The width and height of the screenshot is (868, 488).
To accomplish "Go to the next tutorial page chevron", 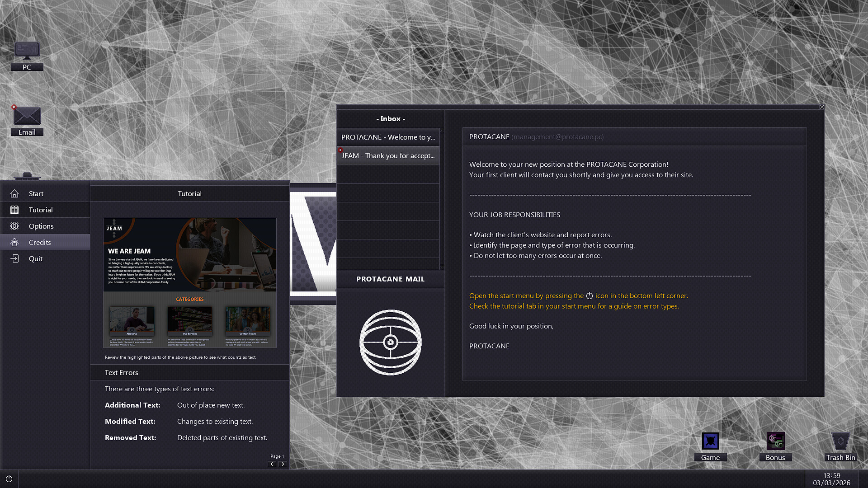I will [x=283, y=464].
